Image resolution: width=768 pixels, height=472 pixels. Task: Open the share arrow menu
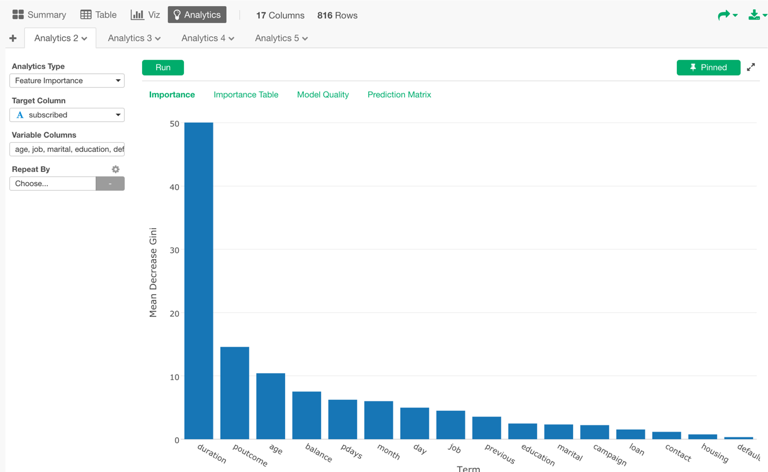tap(725, 15)
